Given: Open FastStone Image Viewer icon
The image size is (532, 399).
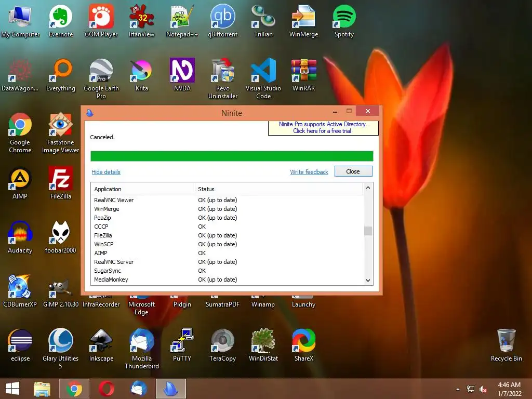Looking at the screenshot, I should (x=60, y=133).
